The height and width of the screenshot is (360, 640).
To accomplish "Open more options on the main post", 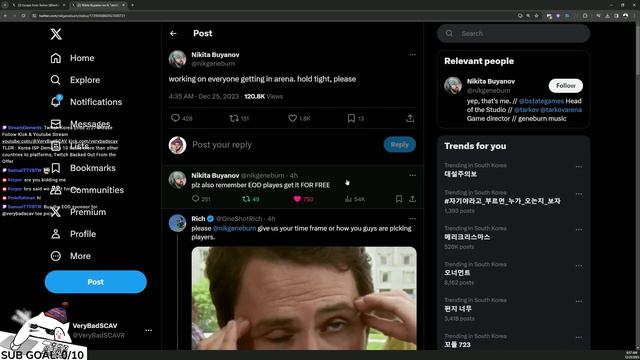I will (x=412, y=54).
